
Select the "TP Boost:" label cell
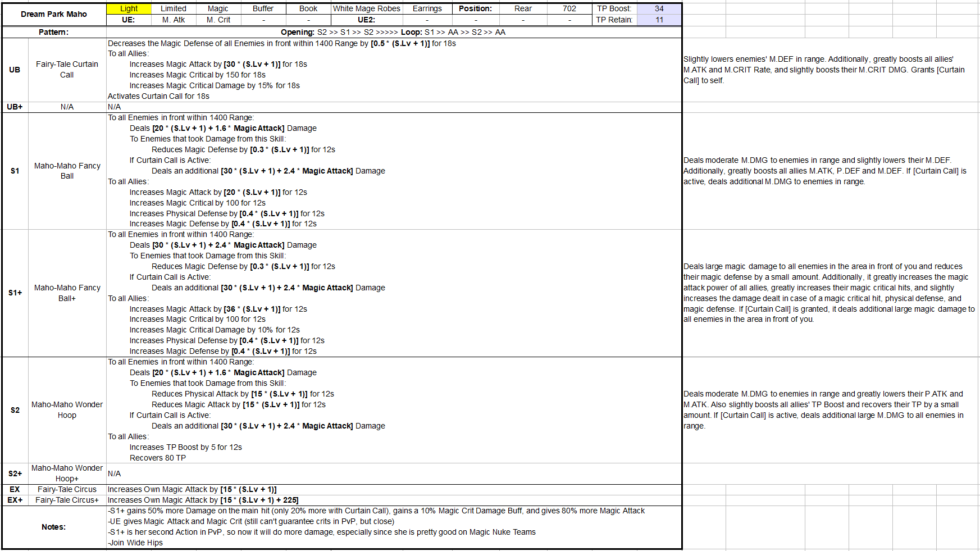click(x=614, y=9)
